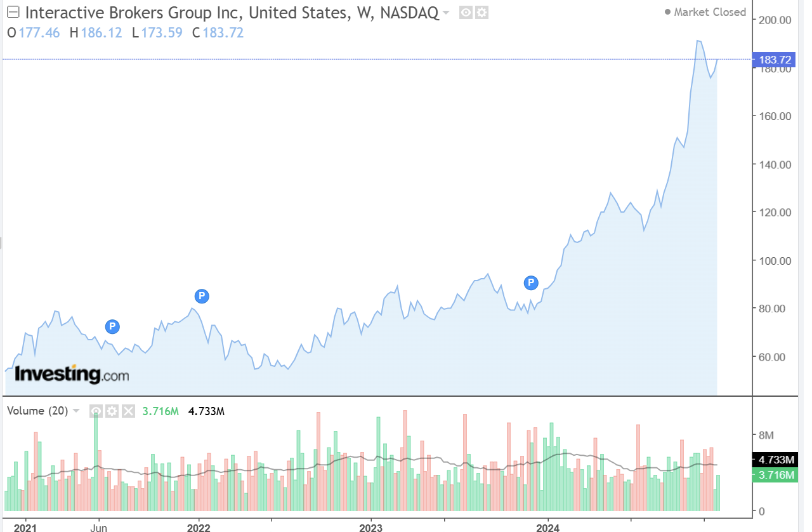Toggle main series visibility eye icon
The image size is (812, 532).
click(x=466, y=13)
